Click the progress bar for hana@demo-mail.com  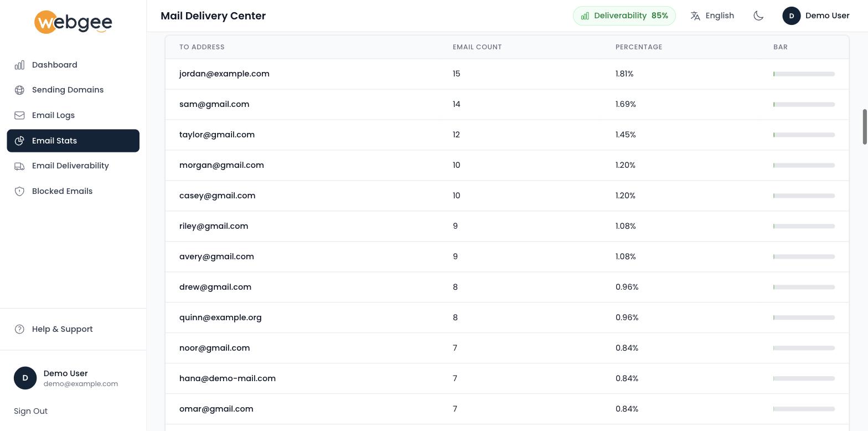[804, 378]
